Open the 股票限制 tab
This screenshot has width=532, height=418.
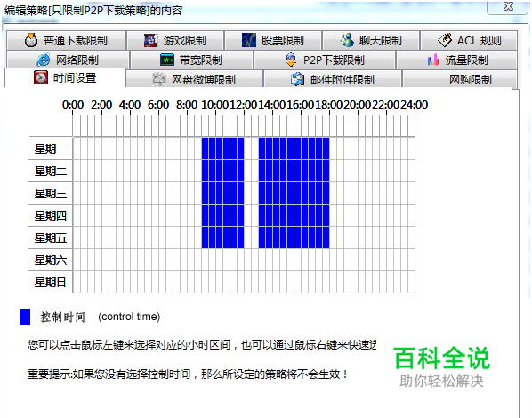click(x=273, y=40)
